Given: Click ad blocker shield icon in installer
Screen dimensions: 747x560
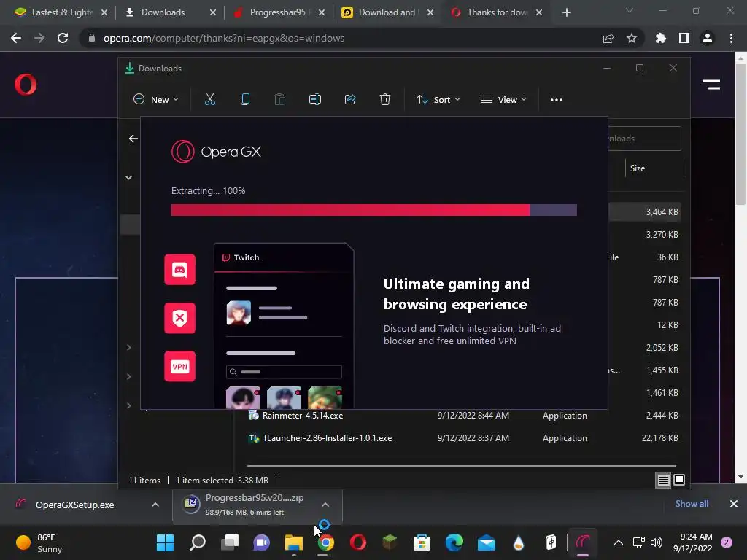Looking at the screenshot, I should point(179,318).
